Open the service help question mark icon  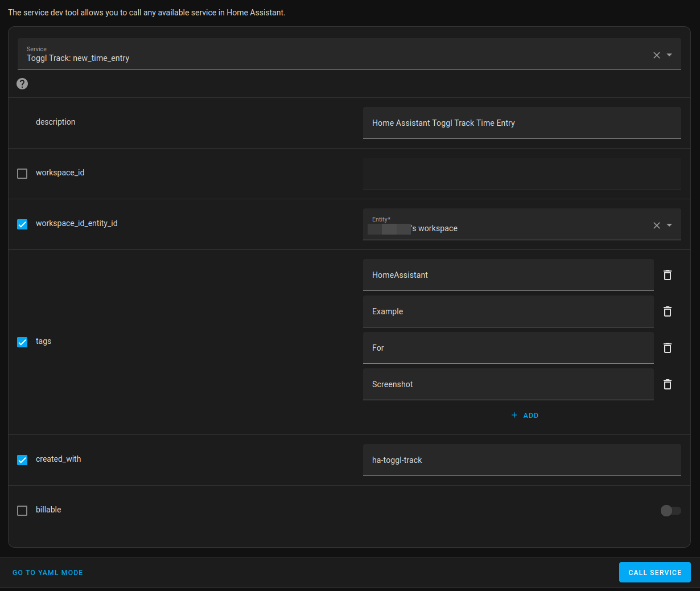point(22,84)
